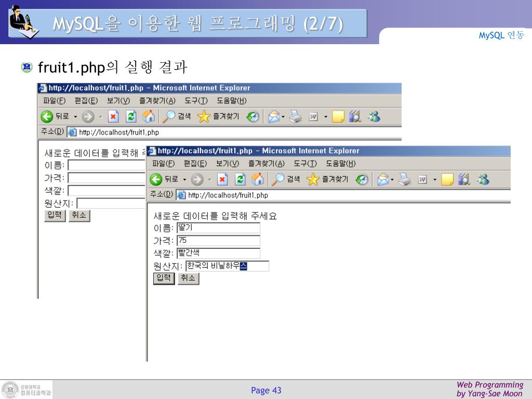
Task: Click the History icon in front window toolbar
Action: [362, 179]
